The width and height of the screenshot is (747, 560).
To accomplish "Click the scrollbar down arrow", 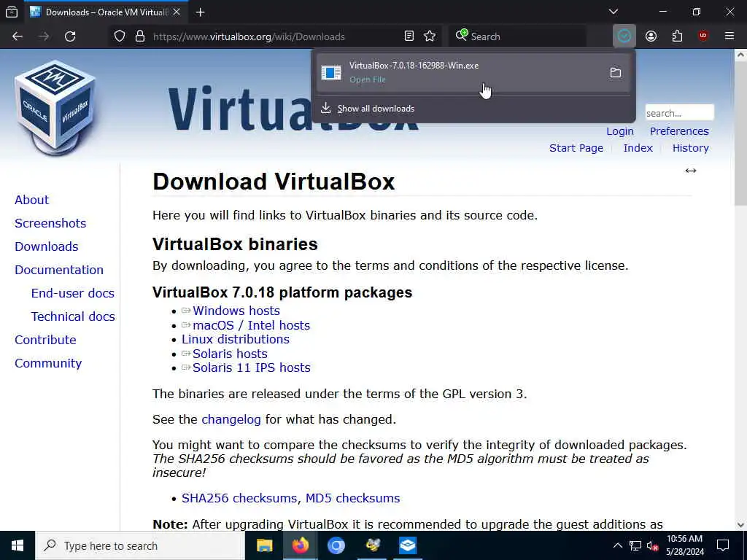I will coord(740,525).
